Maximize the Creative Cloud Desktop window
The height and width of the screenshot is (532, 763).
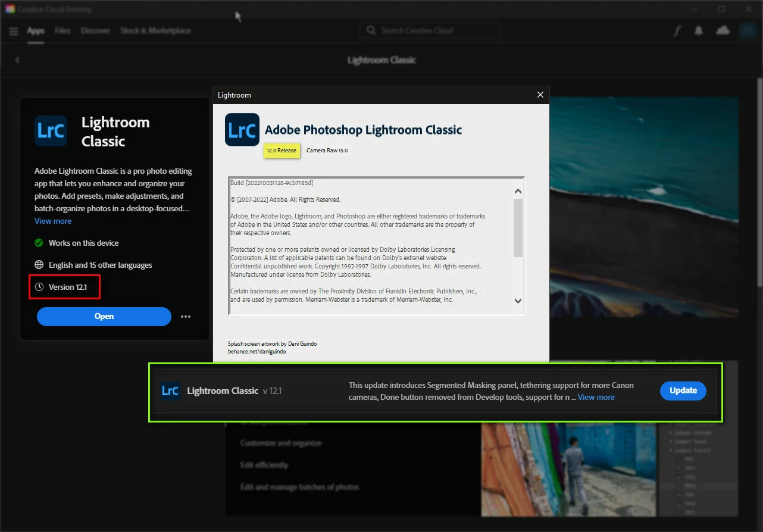coord(721,9)
